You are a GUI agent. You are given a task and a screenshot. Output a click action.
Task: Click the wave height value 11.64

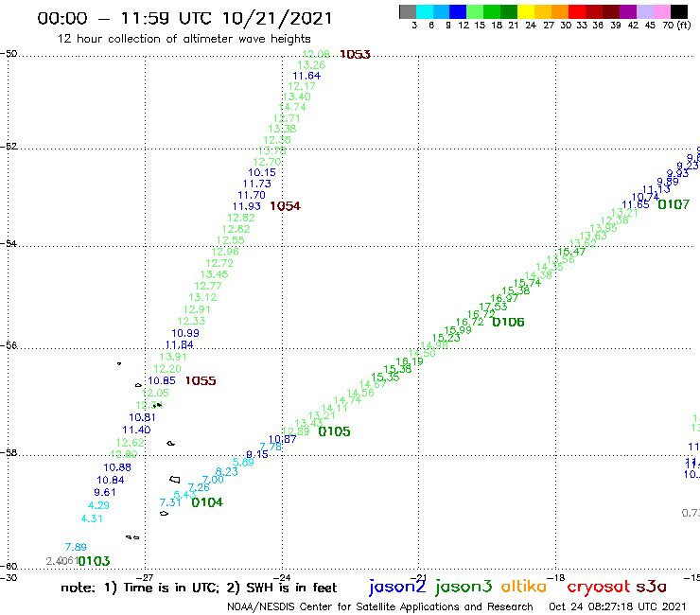[306, 76]
